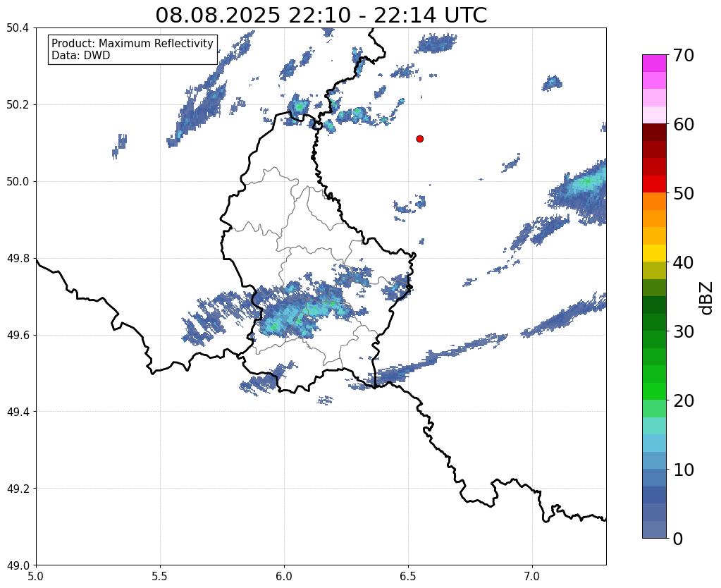Click the colorbar tick label 0

pyautogui.click(x=678, y=539)
